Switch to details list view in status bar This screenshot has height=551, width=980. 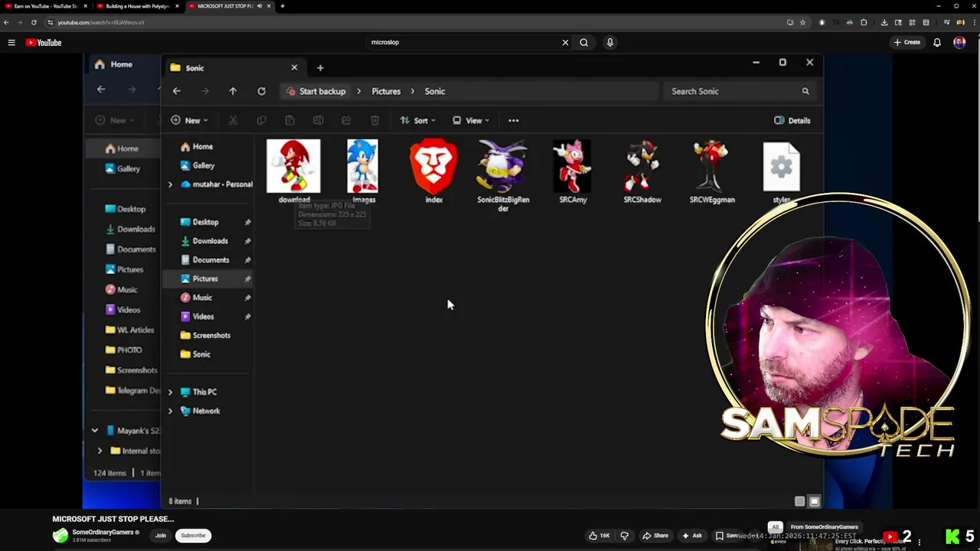[799, 501]
